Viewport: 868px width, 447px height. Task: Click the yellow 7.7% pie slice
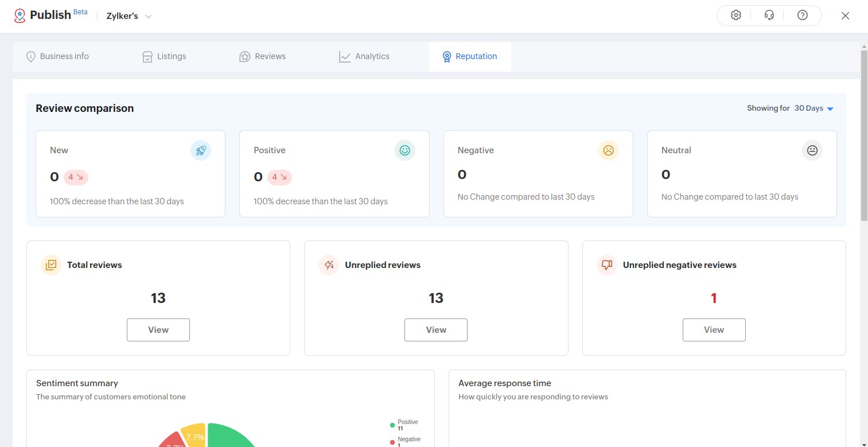(x=194, y=436)
